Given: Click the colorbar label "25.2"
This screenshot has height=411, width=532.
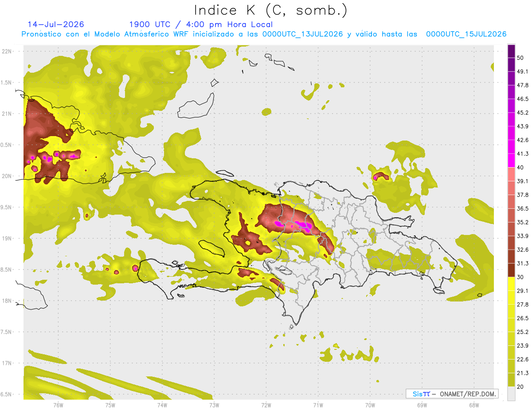Looking at the screenshot, I should coord(523,332).
